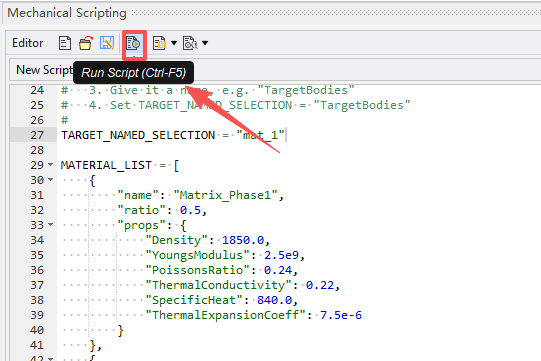541x361 pixels.
Task: Run the script using Run Script icon
Action: tap(133, 43)
